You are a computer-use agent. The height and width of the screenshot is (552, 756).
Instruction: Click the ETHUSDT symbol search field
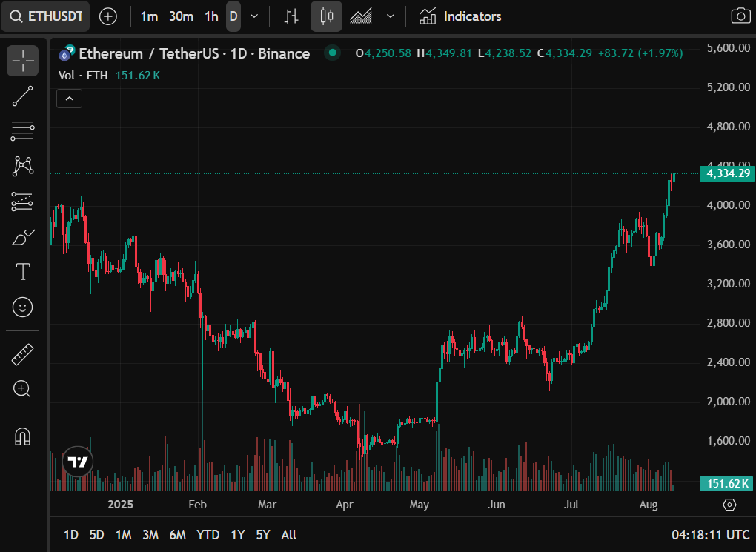tap(46, 16)
